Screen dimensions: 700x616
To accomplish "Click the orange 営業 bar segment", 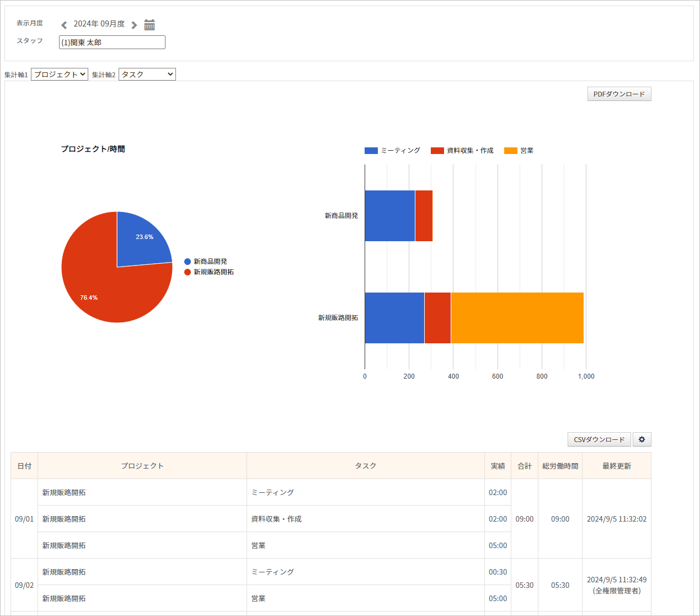I will point(517,318).
